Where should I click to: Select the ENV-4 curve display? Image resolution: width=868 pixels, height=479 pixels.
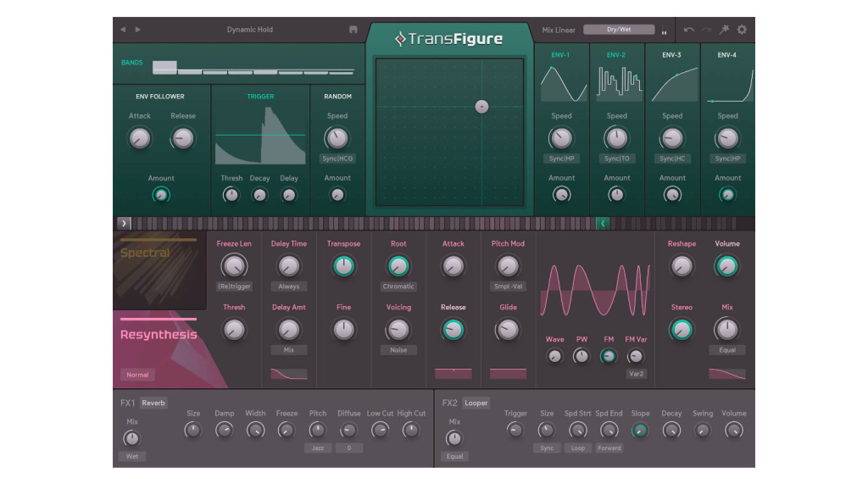[x=730, y=84]
